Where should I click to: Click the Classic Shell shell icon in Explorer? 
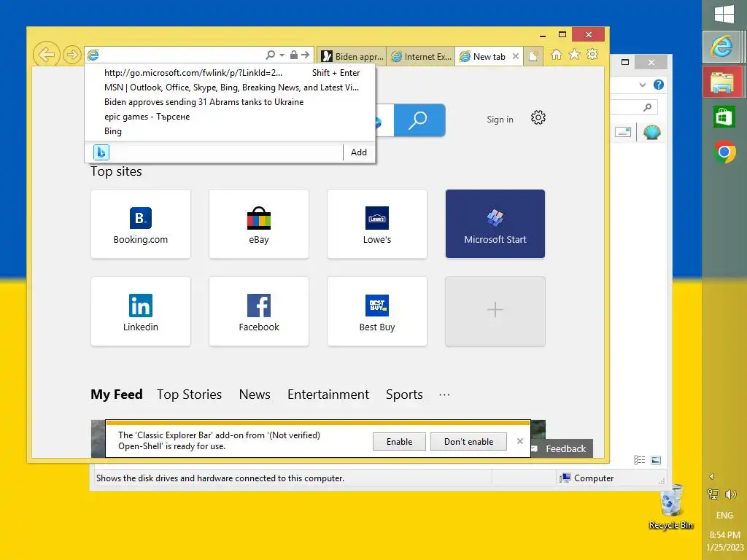(651, 132)
